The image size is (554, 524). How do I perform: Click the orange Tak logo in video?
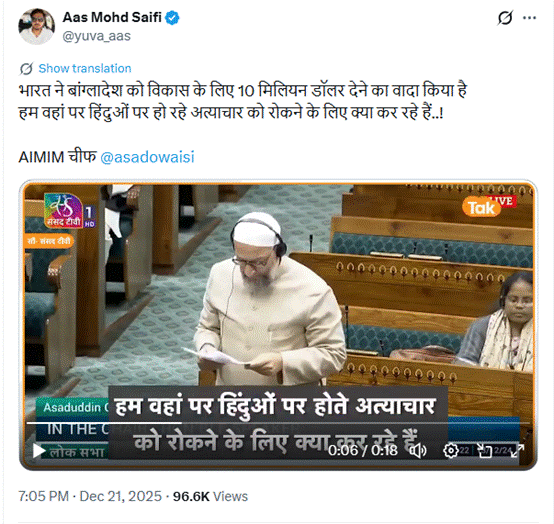pyautogui.click(x=482, y=207)
